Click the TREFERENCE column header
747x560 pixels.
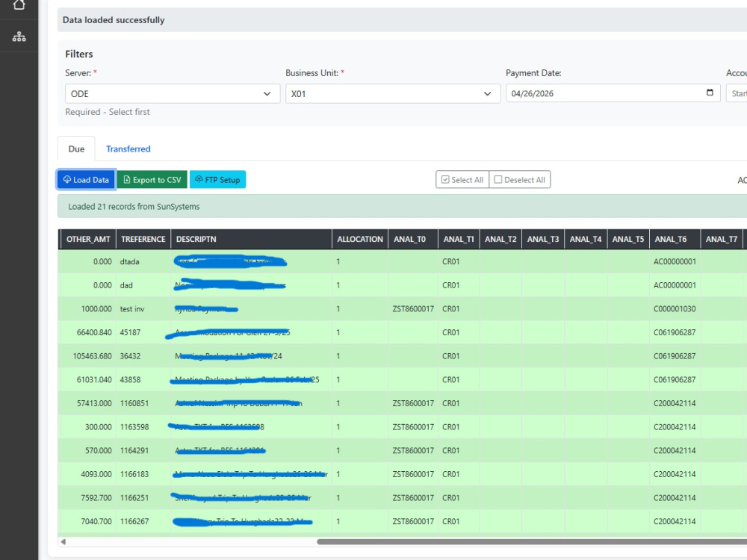point(143,239)
